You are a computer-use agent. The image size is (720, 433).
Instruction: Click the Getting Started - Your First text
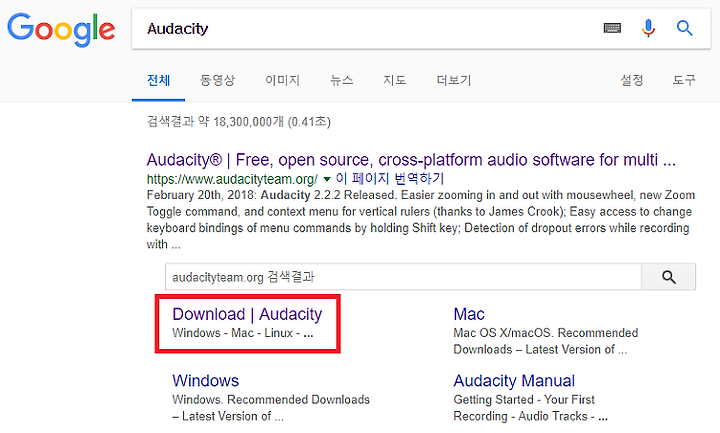[x=530, y=408]
